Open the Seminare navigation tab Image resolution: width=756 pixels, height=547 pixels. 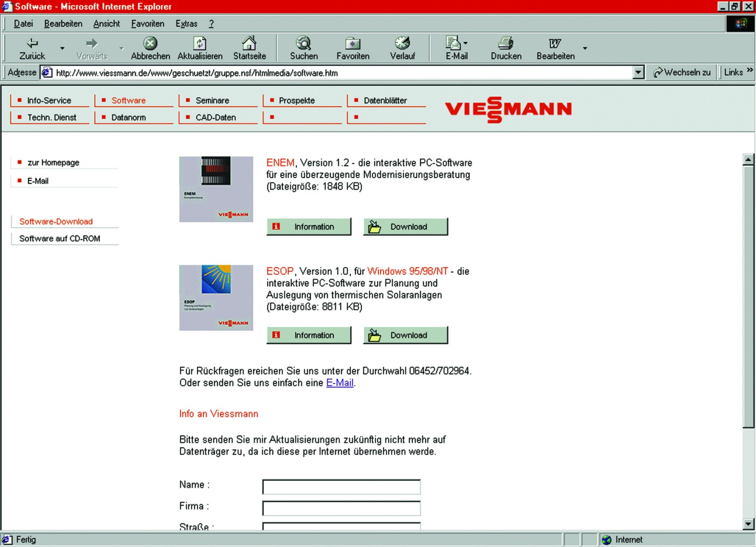coord(218,100)
